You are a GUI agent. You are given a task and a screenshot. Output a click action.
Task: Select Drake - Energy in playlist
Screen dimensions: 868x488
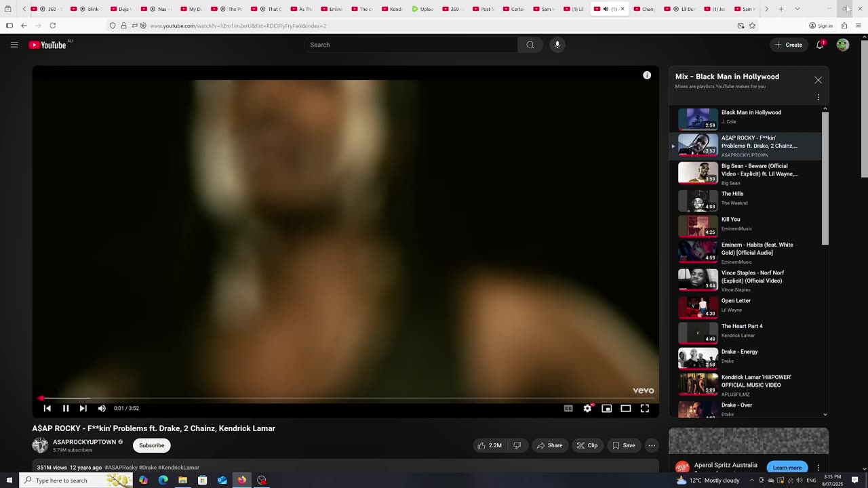click(745, 358)
